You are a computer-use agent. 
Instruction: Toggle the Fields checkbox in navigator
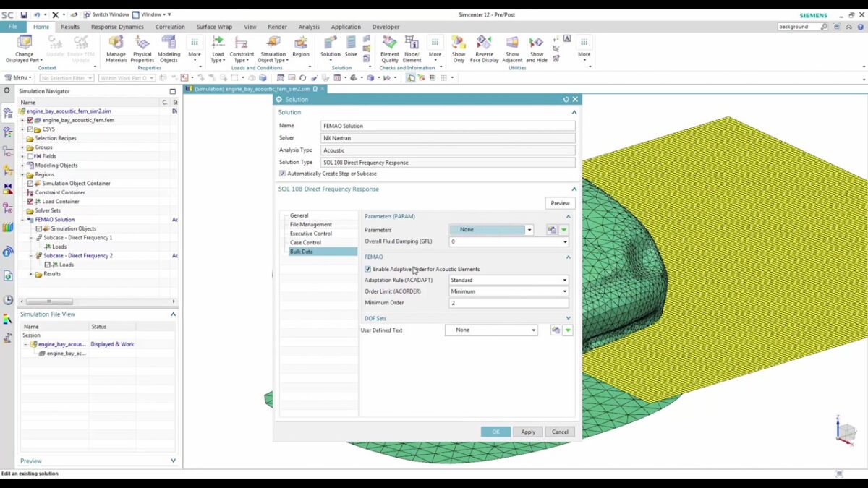click(x=30, y=156)
